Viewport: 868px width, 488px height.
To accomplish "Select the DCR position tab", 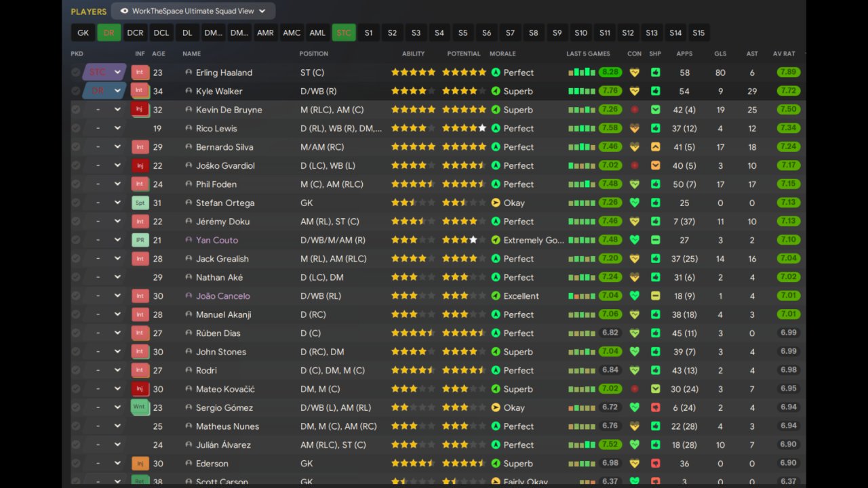I will (135, 33).
